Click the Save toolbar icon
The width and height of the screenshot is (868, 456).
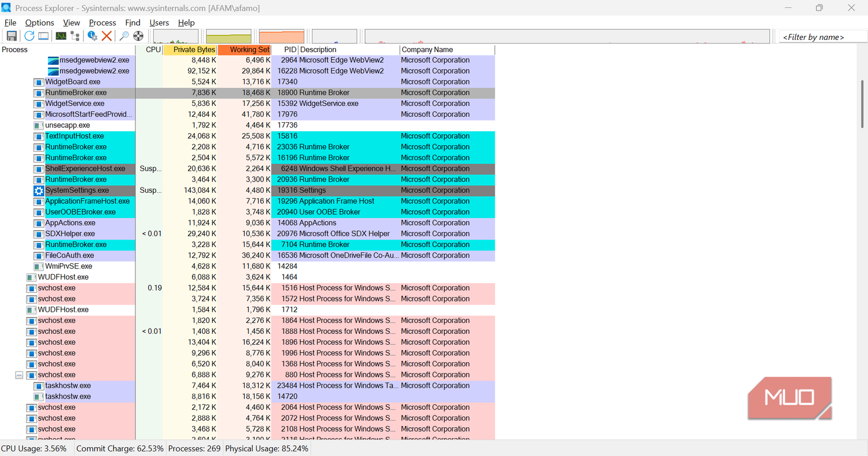(12, 36)
